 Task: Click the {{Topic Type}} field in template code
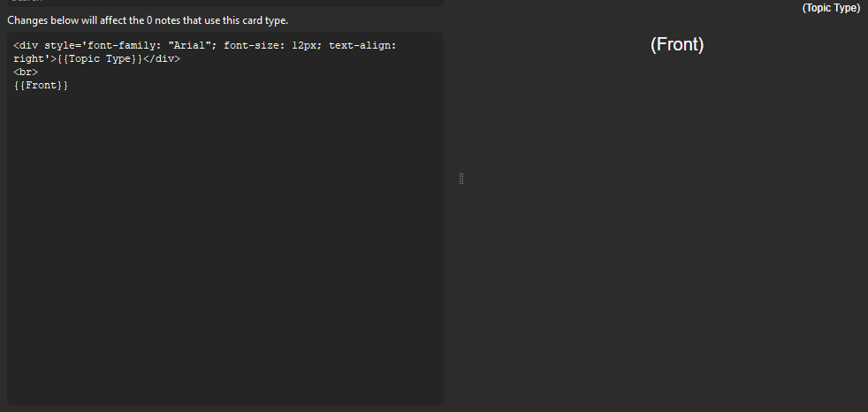(100, 58)
